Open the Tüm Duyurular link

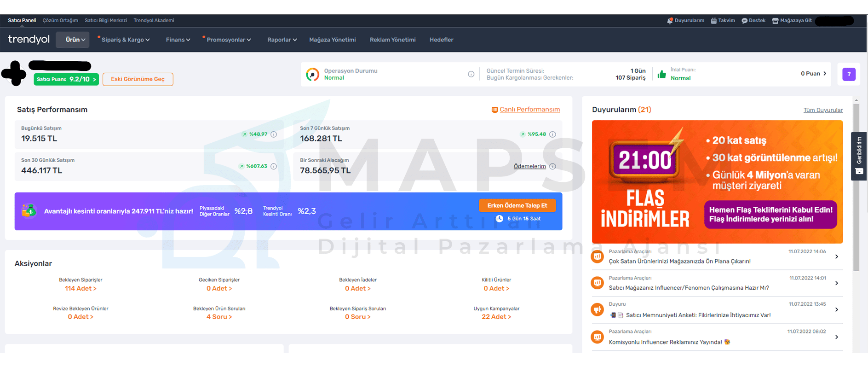tap(823, 110)
